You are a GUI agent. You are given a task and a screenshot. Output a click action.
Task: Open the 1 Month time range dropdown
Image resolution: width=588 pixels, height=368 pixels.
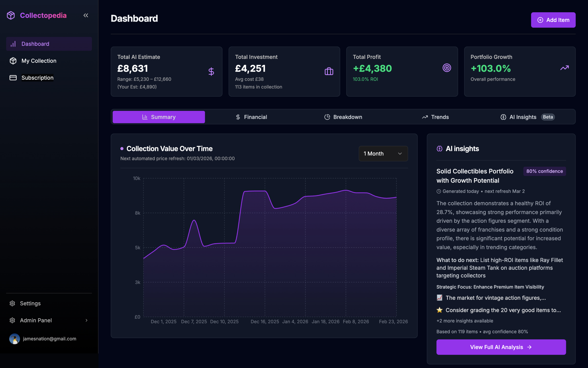tap(383, 154)
